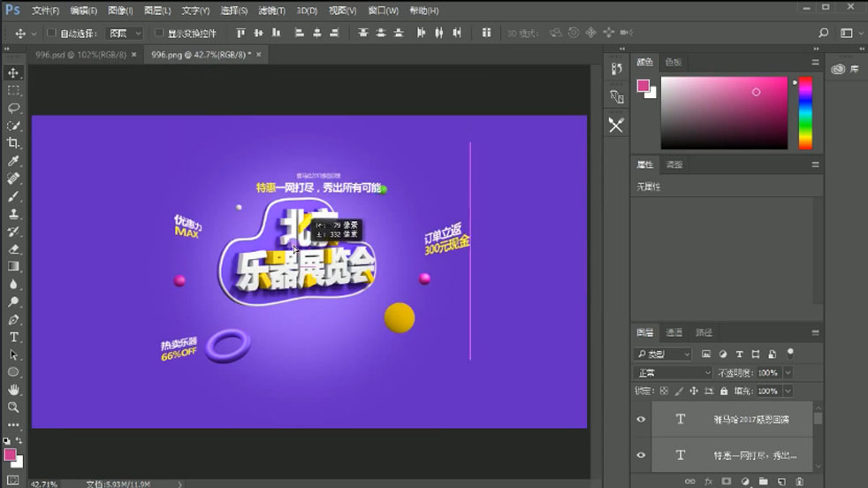Viewport: 868px width, 488px height.
Task: Open the 滤镜(T) menu
Action: point(272,11)
